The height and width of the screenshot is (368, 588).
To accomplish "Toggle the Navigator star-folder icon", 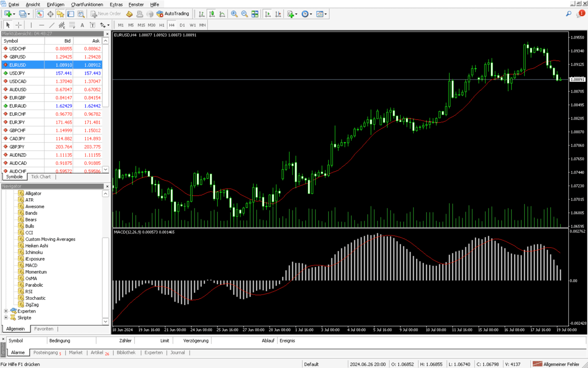I will [x=60, y=14].
